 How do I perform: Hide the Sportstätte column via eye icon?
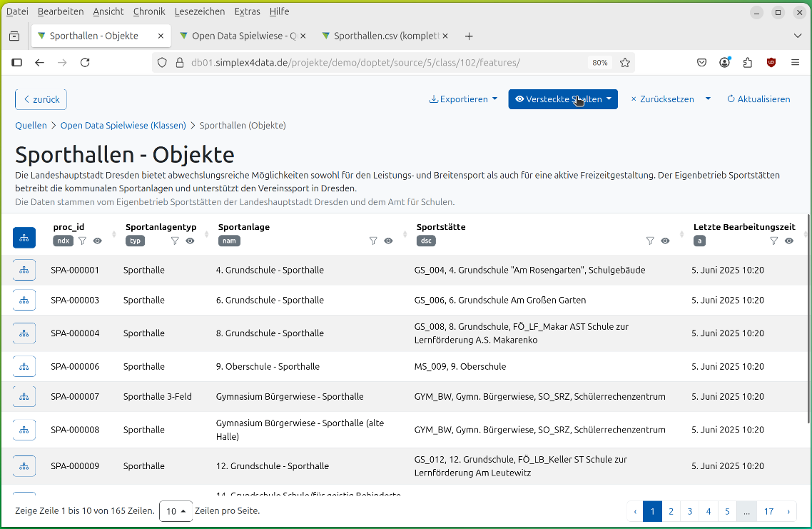click(666, 241)
